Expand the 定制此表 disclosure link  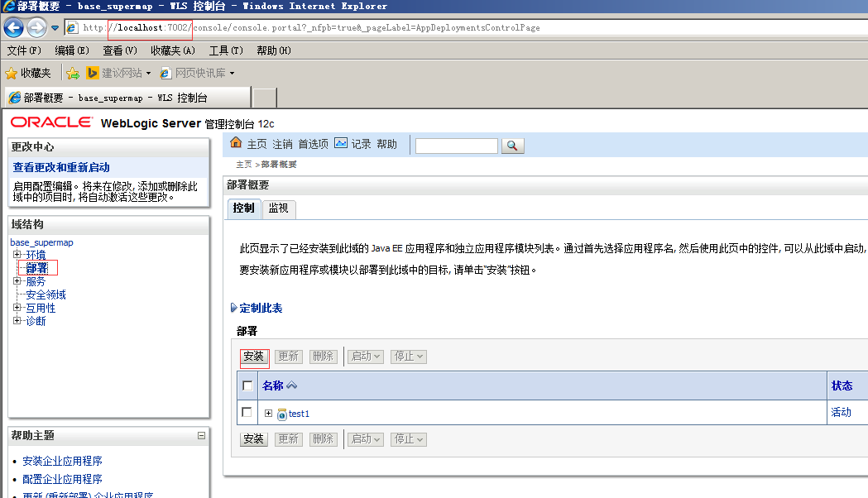257,309
